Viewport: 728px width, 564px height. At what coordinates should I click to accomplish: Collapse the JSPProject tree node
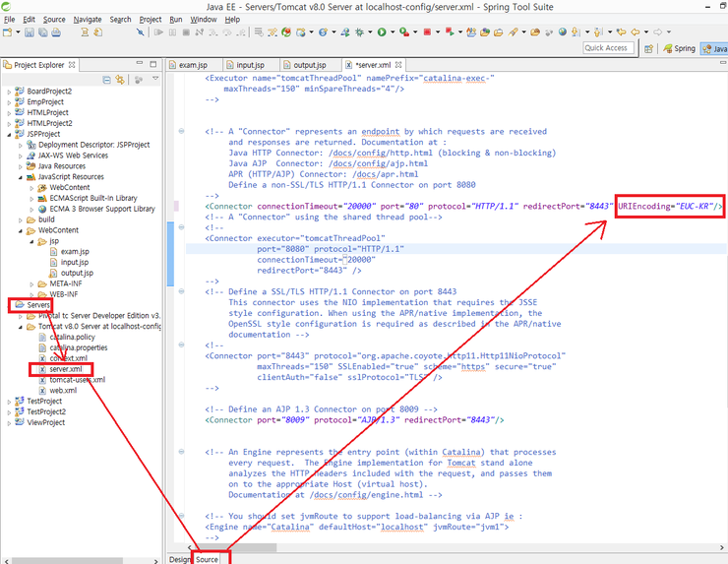[9, 134]
